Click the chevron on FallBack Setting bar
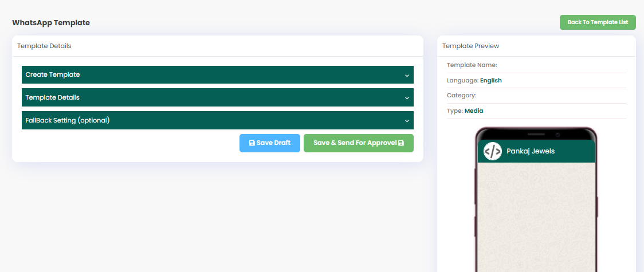 pyautogui.click(x=407, y=121)
